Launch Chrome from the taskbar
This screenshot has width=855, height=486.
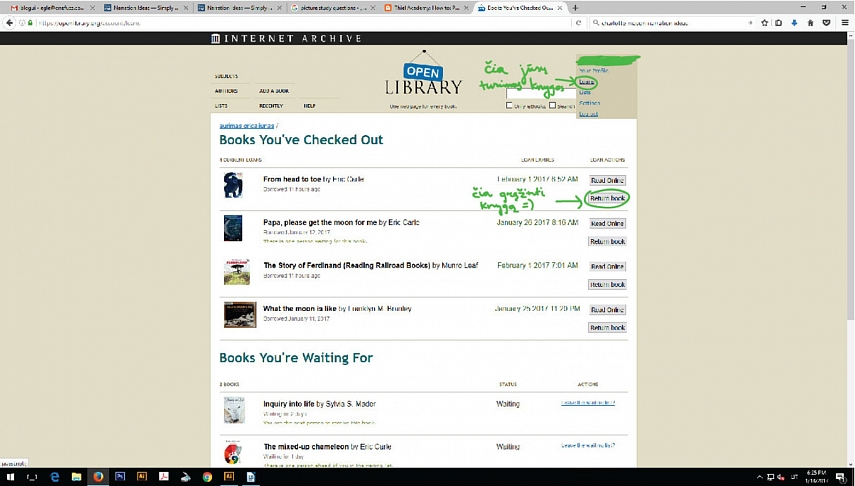pyautogui.click(x=207, y=477)
